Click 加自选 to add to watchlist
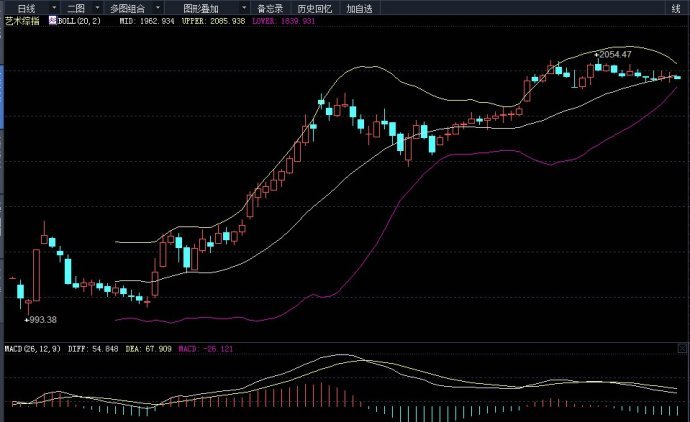The height and width of the screenshot is (422, 690). pyautogui.click(x=359, y=7)
